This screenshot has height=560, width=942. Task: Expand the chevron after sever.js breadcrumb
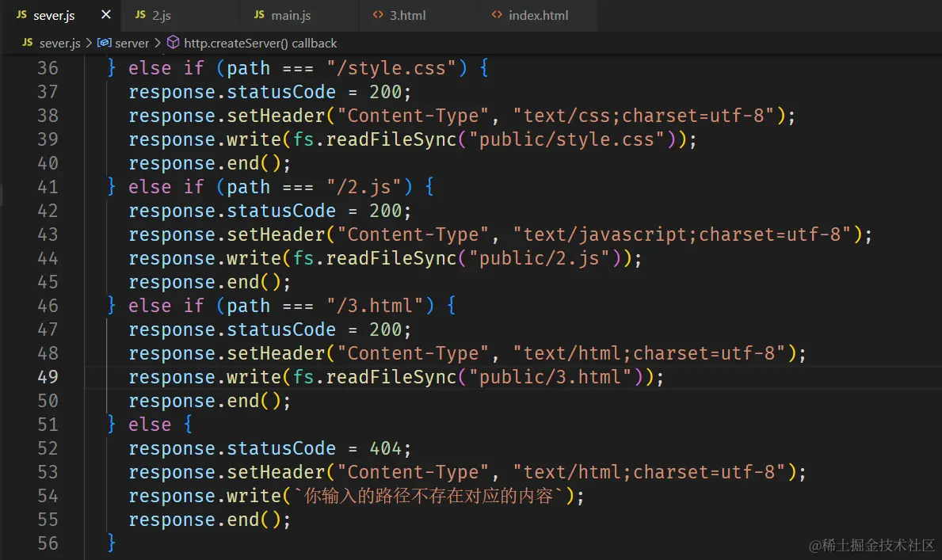pos(89,43)
